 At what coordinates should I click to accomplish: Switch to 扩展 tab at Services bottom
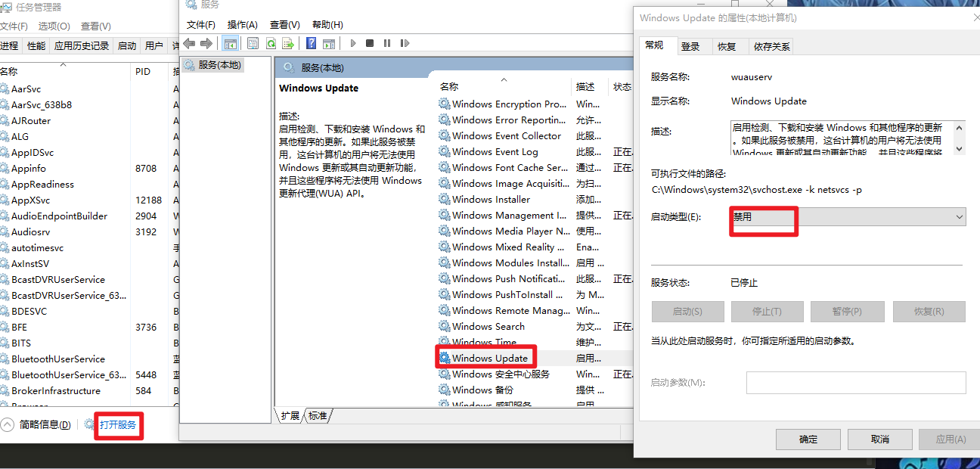tap(290, 416)
